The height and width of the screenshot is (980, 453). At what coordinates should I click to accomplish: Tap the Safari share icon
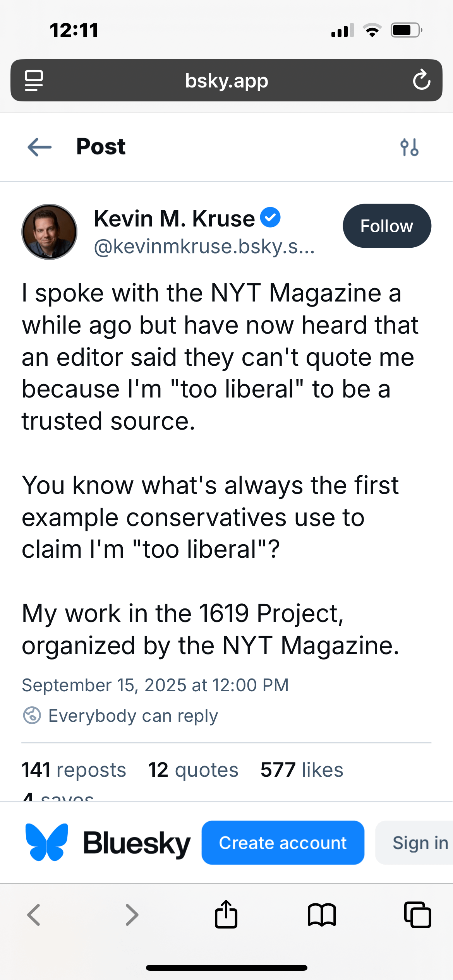[226, 914]
